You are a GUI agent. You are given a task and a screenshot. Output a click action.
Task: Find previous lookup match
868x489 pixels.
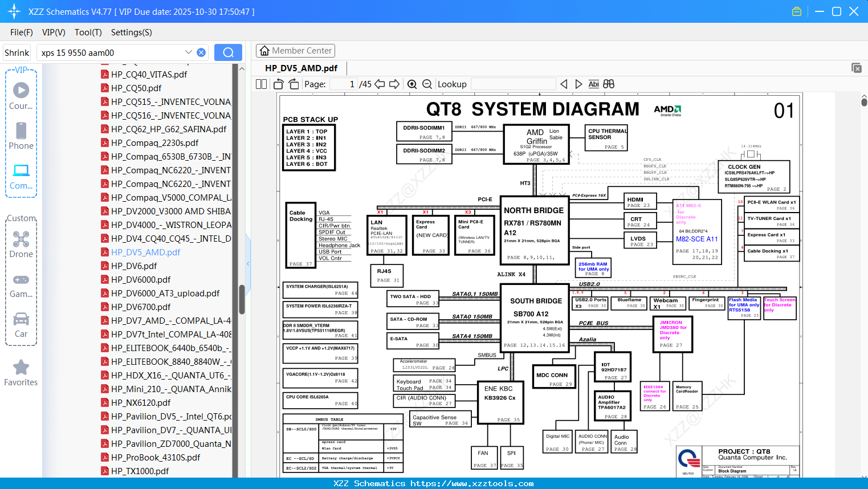(564, 84)
